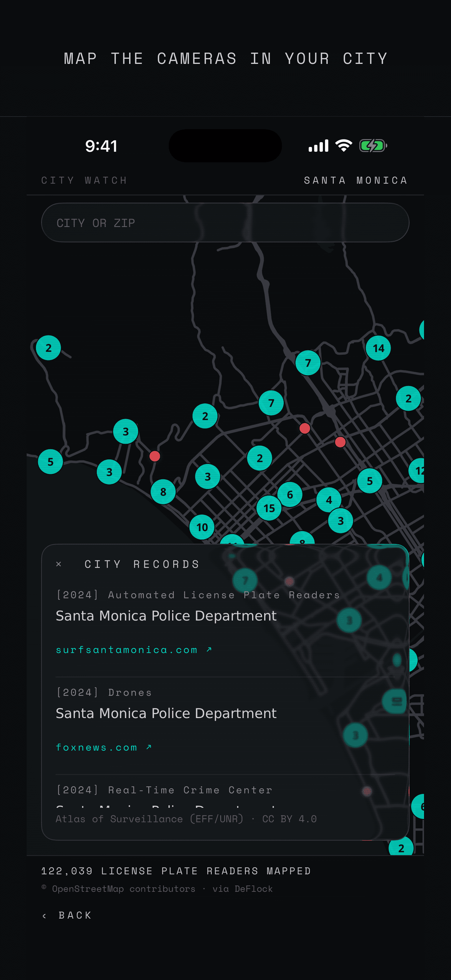Open the cluster marker labeled 15
This screenshot has height=980, width=451.
269,508
